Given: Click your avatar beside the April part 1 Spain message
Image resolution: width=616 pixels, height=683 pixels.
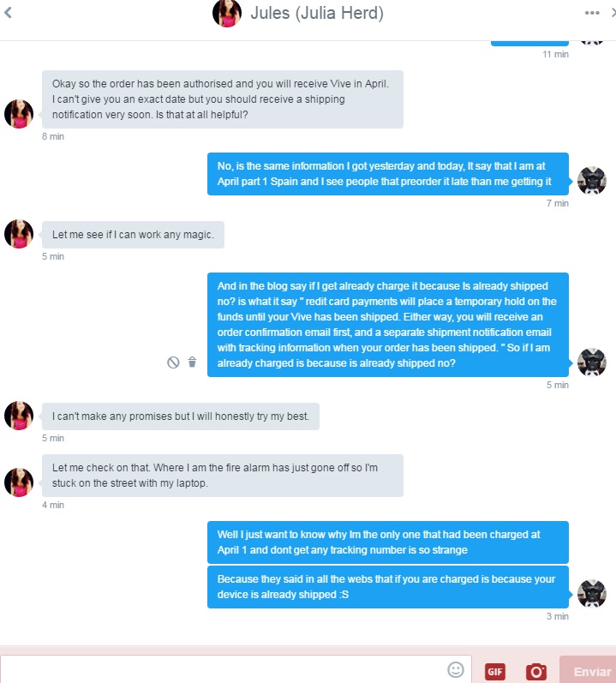Looking at the screenshot, I should tap(592, 181).
